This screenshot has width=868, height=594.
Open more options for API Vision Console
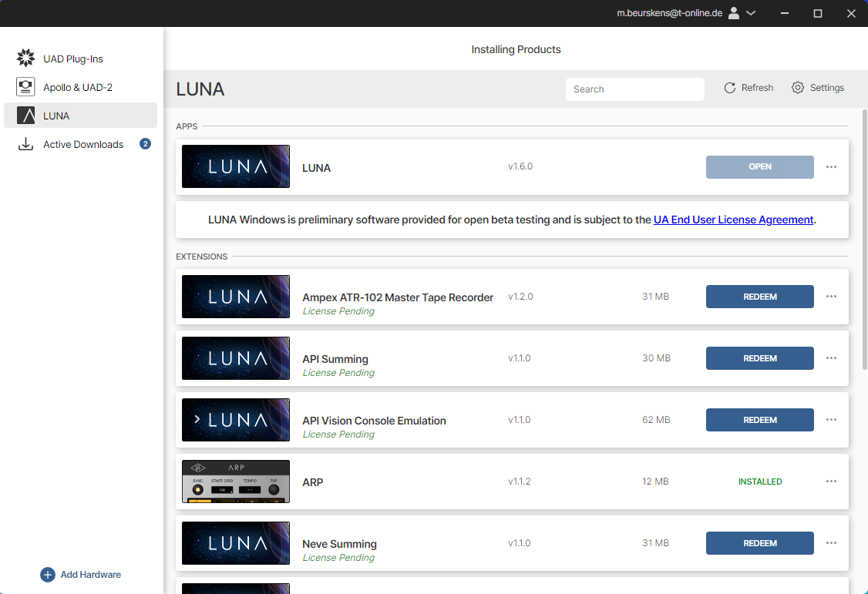tap(831, 420)
